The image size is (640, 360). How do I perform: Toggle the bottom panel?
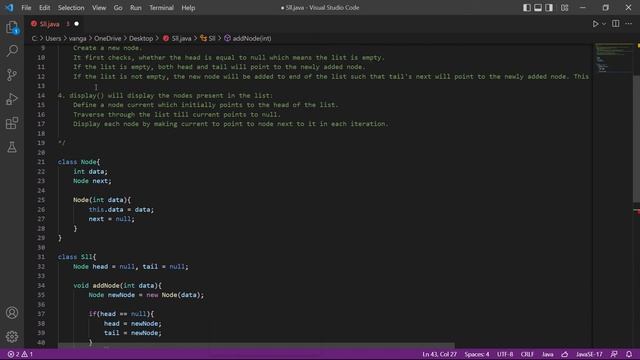tap(538, 8)
